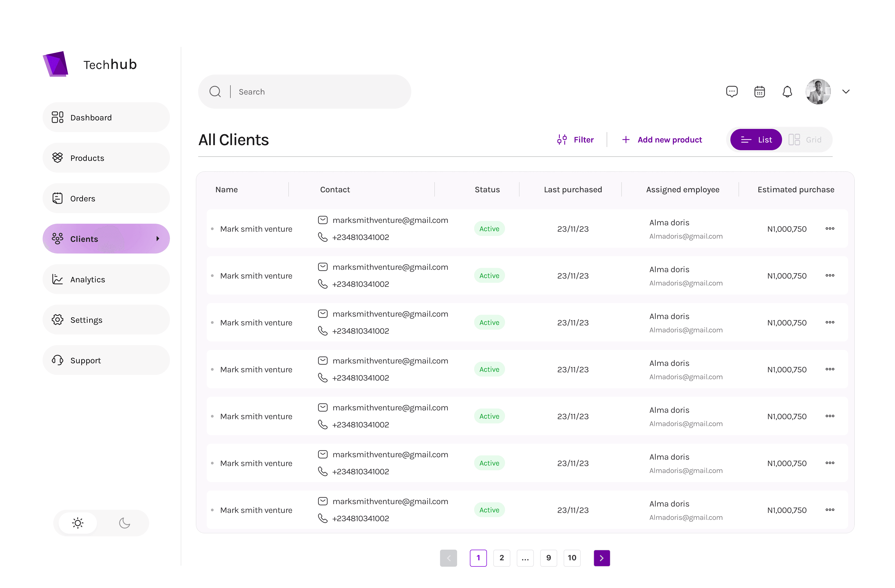Image resolution: width=895 pixels, height=588 pixels.
Task: Go to page 2
Action: 501,558
